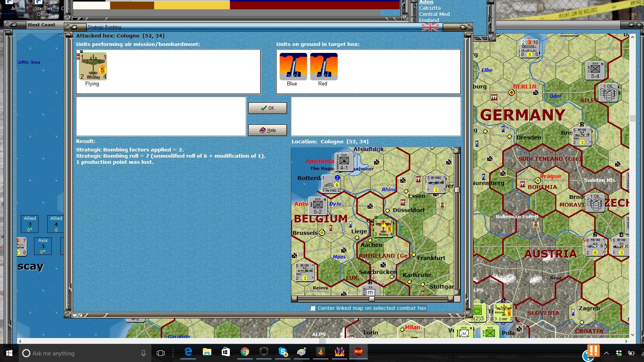
Task: Select the Blue factory in target hex
Action: pos(293,66)
